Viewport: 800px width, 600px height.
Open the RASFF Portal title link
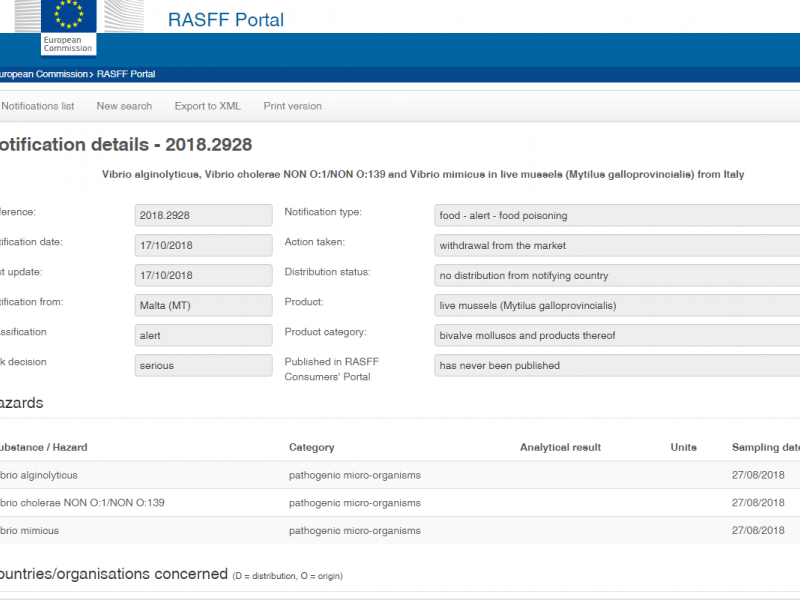pos(226,20)
